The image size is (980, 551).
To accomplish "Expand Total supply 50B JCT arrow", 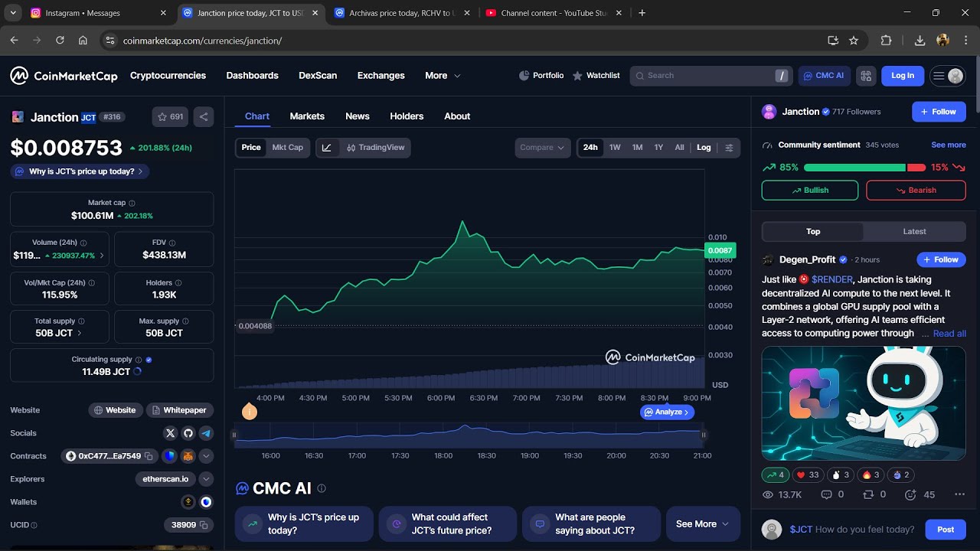I will (x=80, y=333).
